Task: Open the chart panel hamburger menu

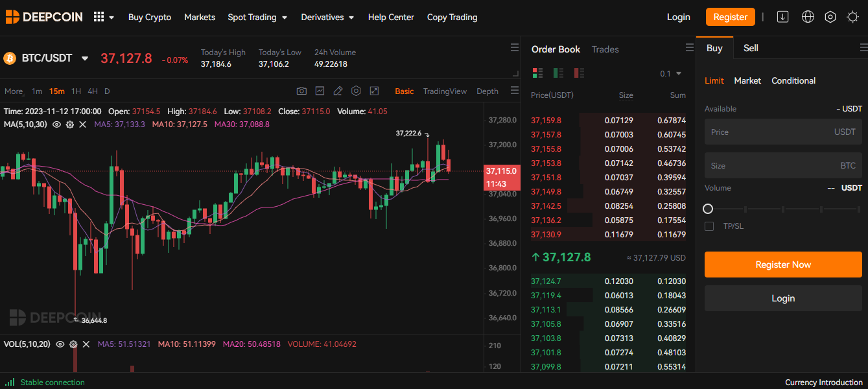Action: click(x=515, y=90)
